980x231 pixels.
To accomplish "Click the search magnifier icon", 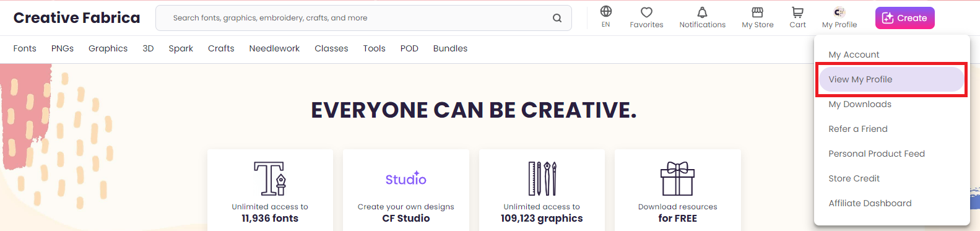I will pos(557,18).
